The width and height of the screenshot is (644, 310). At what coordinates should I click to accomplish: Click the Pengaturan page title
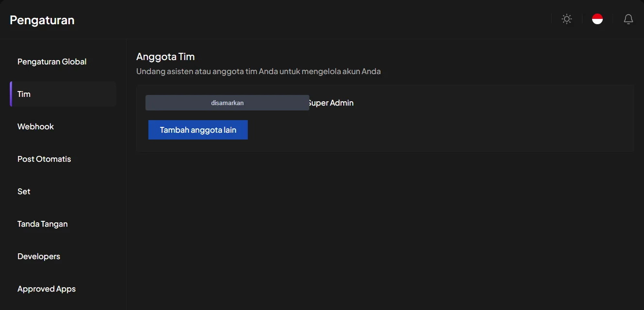tap(42, 20)
